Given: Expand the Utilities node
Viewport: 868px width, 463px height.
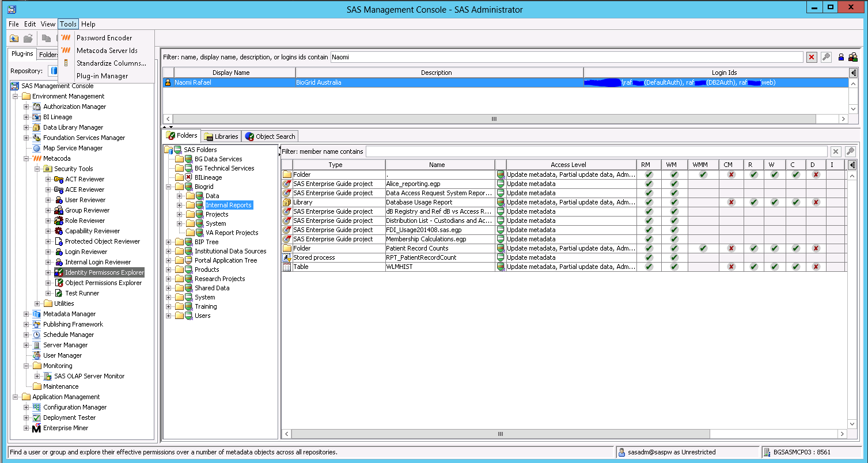Looking at the screenshot, I should click(37, 303).
